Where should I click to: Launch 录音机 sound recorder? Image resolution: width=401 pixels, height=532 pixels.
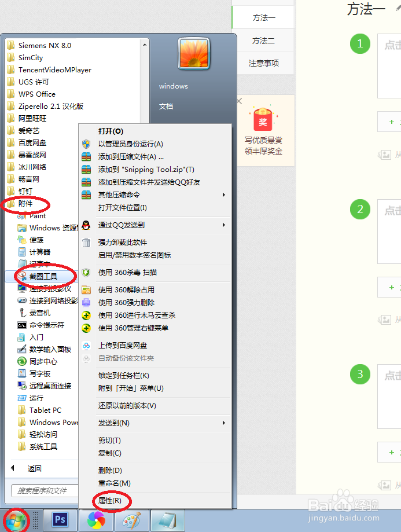point(40,313)
